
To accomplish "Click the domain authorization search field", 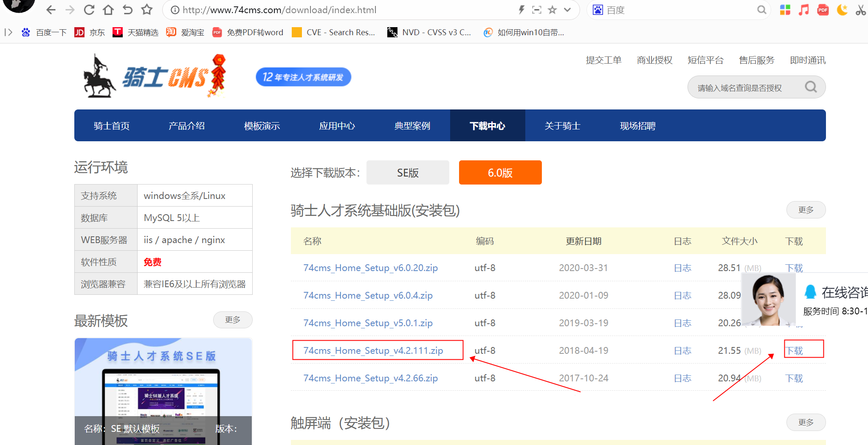I will [747, 87].
